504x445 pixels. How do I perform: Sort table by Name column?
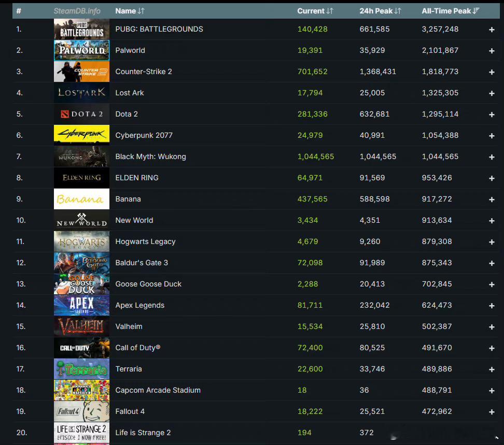pyautogui.click(x=130, y=11)
